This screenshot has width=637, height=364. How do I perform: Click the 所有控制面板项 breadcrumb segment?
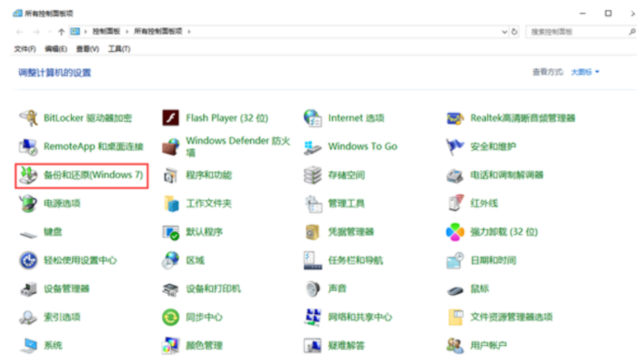158,31
